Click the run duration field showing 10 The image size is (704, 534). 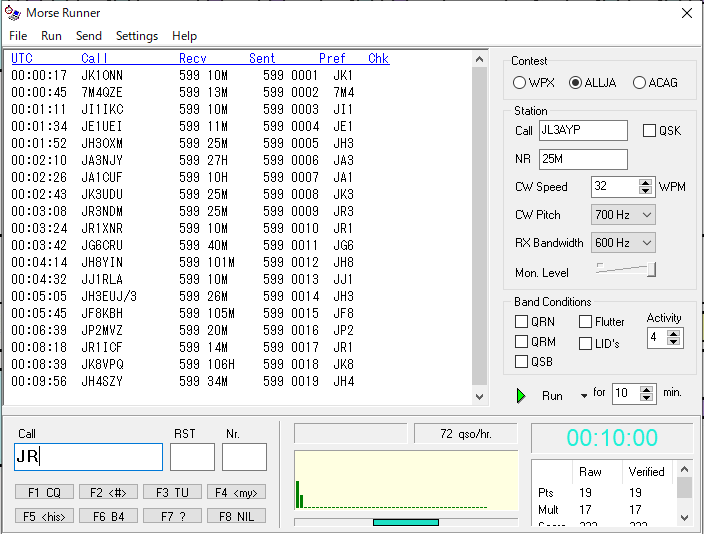point(626,393)
